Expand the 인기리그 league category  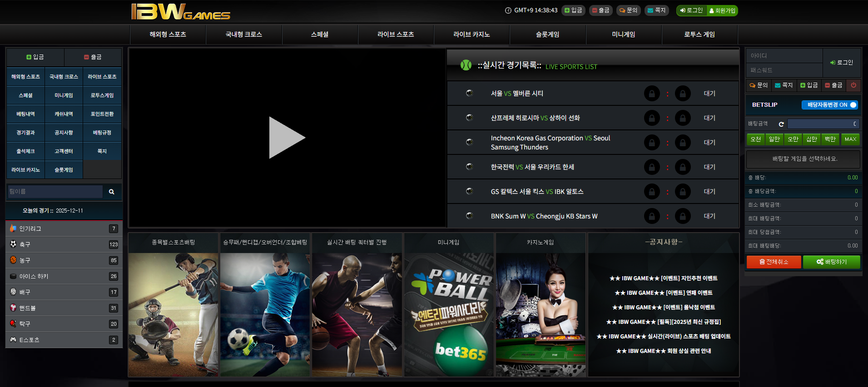[64, 228]
